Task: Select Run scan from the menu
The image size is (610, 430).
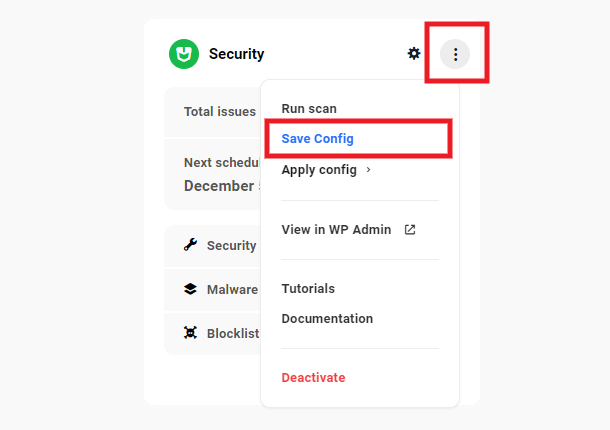Action: pyautogui.click(x=309, y=108)
